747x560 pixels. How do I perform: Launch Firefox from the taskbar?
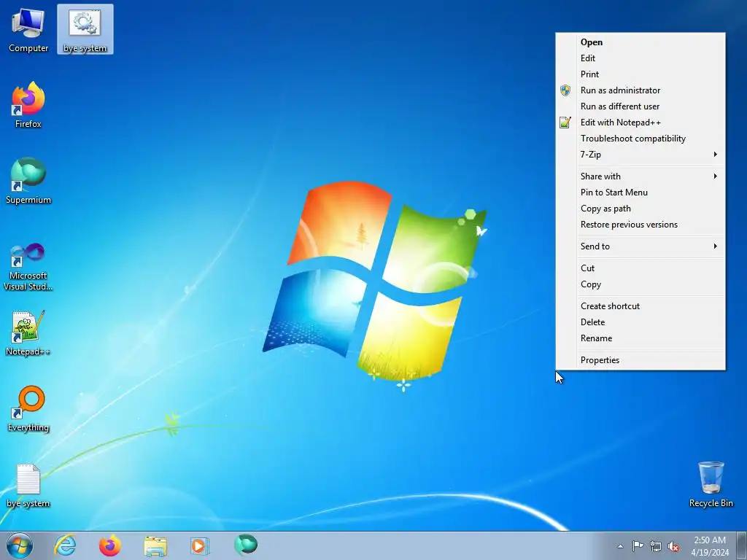(110, 545)
